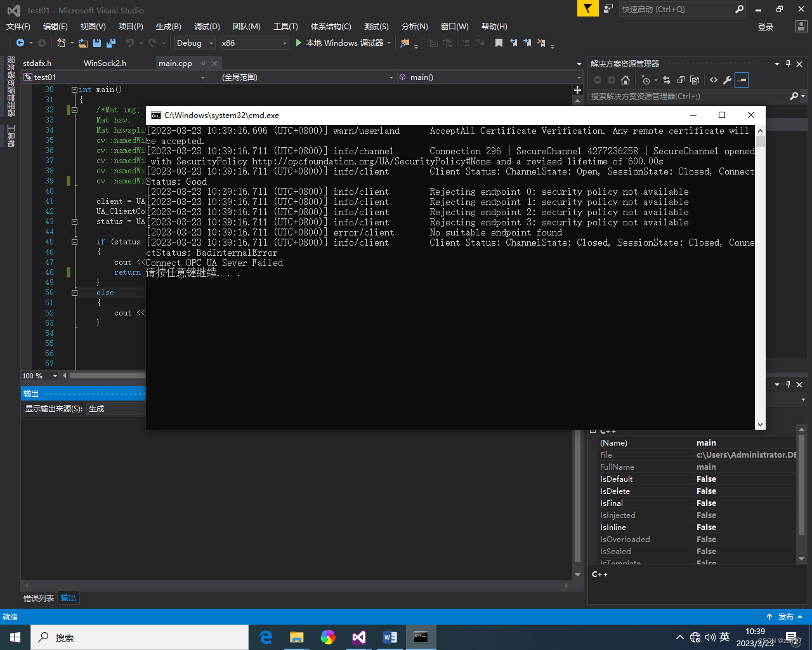812x650 pixels.
Task: Clear all bookmarks via the toolbar icon
Action: pos(541,43)
